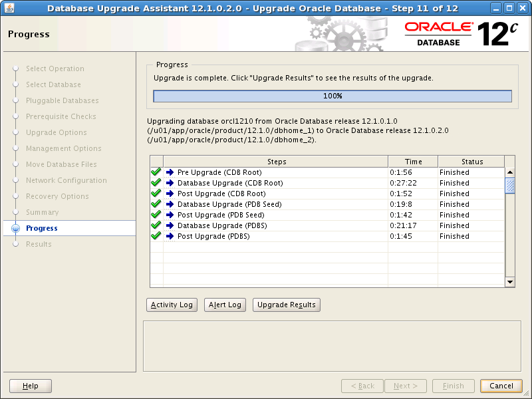Image resolution: width=532 pixels, height=399 pixels.
Task: Click the disabled Back button
Action: [x=362, y=386]
